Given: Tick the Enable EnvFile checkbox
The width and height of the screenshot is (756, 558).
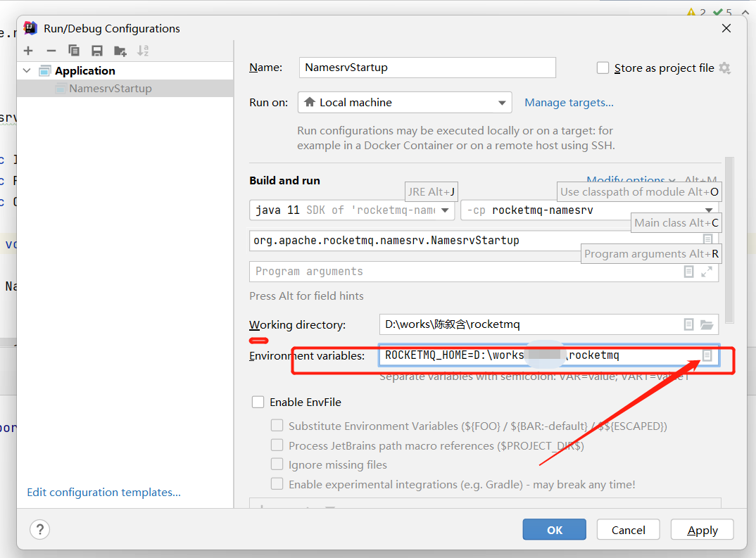Looking at the screenshot, I should pyautogui.click(x=258, y=402).
